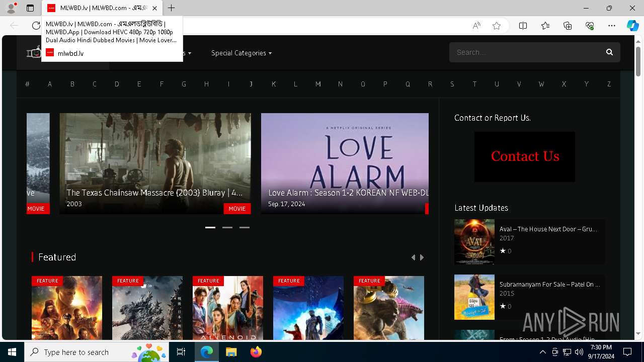Open the Read aloud icon
This screenshot has height=362, width=644.
coord(476,26)
